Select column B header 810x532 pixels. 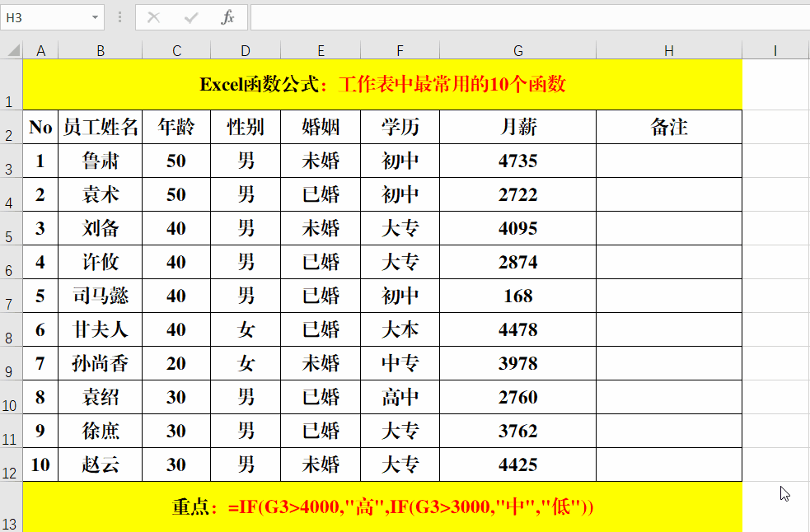[101, 50]
